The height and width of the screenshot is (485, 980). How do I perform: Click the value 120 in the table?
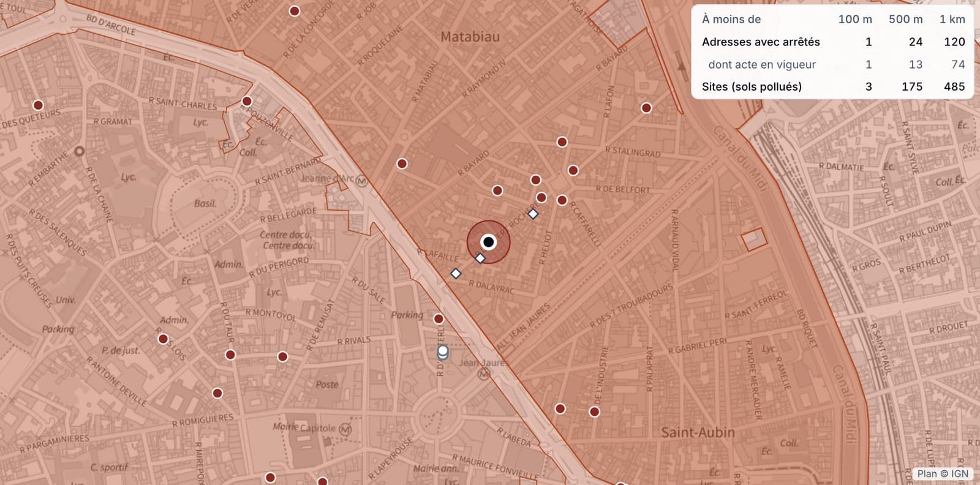click(x=954, y=42)
